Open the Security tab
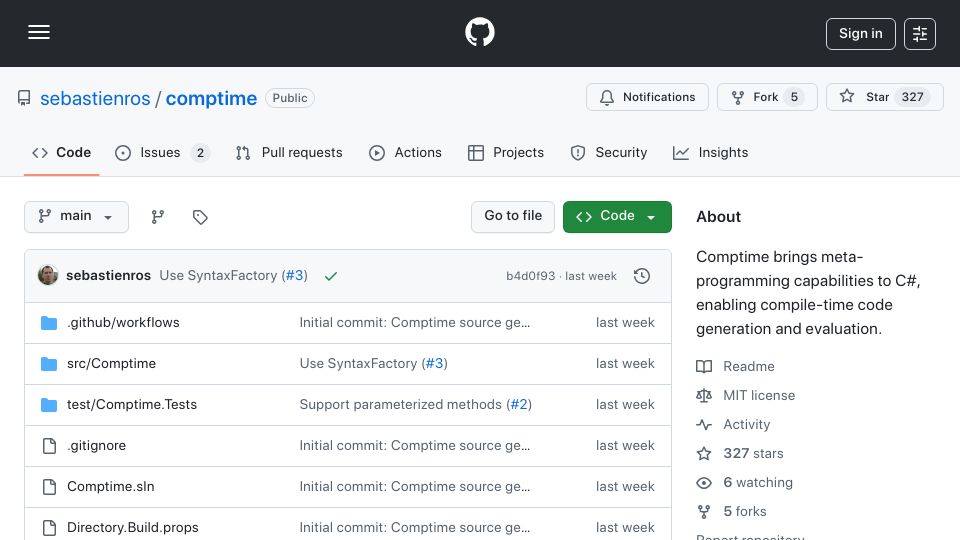 609,152
